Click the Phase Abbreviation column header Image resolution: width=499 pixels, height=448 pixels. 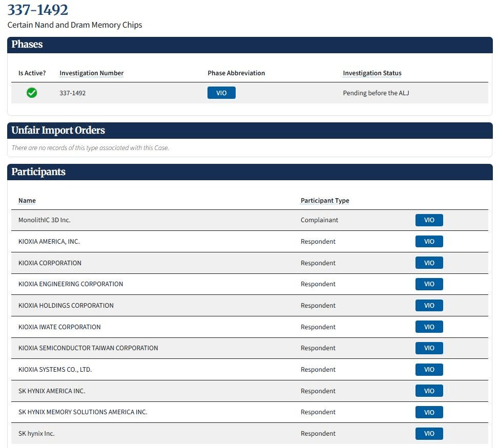coord(236,73)
